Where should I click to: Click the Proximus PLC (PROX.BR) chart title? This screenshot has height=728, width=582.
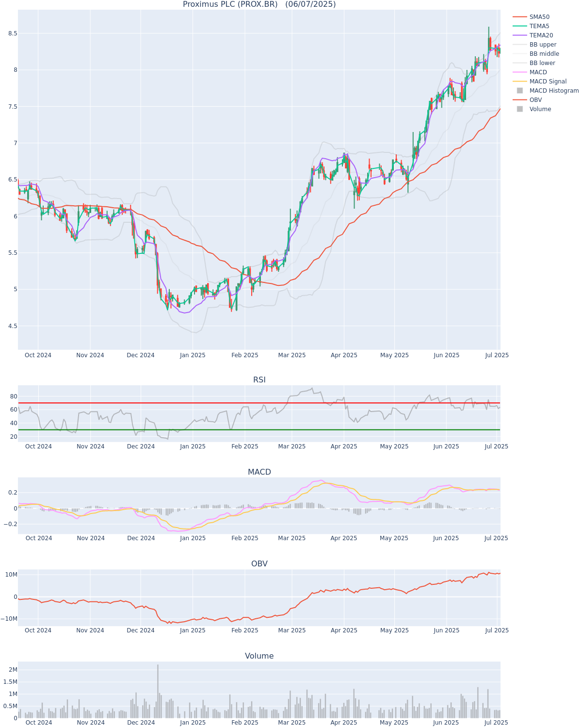coord(259,4)
